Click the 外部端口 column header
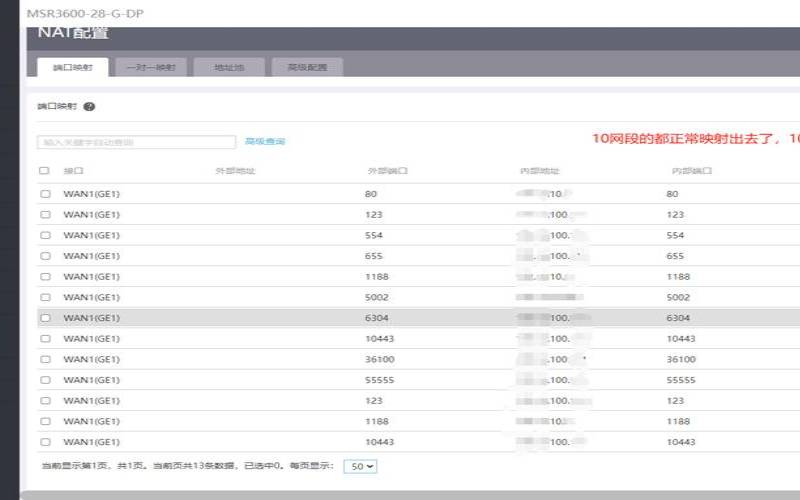 tap(387, 171)
